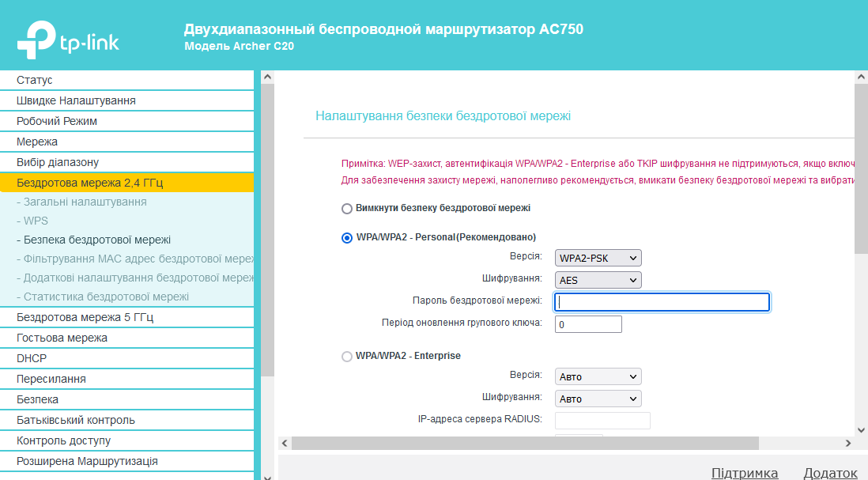The width and height of the screenshot is (868, 480).
Task: Open Пересилання menu item
Action: coord(126,379)
